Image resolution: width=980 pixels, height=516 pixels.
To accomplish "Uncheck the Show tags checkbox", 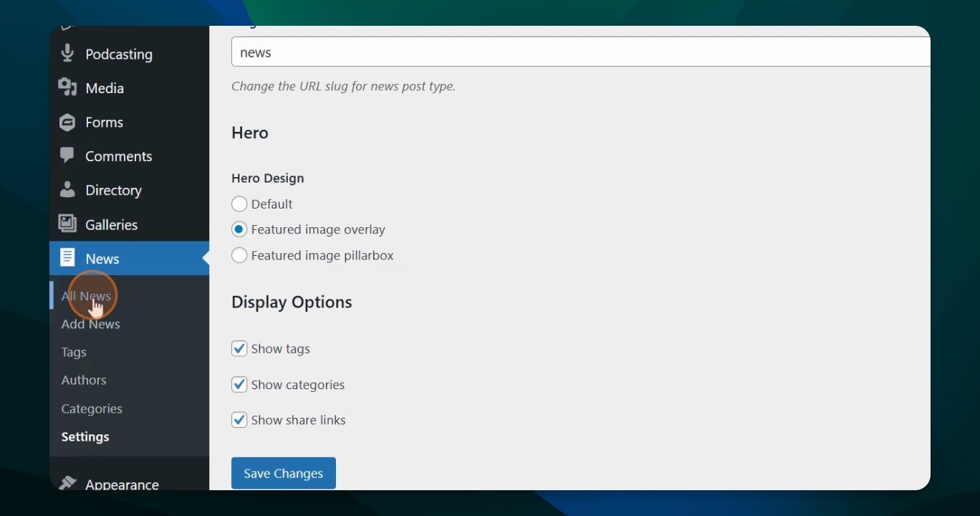I will pos(239,349).
